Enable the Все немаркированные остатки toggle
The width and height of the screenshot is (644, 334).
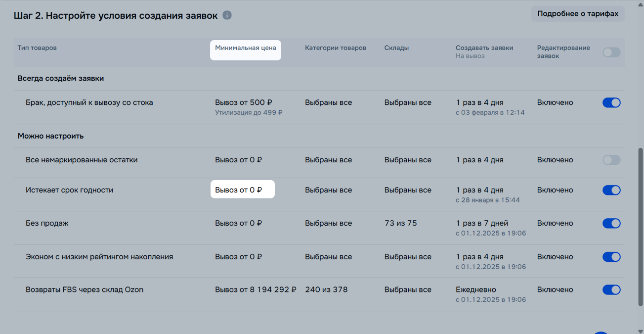tap(611, 160)
